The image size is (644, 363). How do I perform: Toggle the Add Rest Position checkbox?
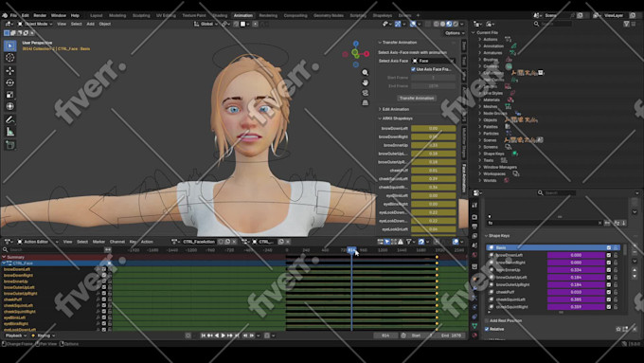coord(487,320)
